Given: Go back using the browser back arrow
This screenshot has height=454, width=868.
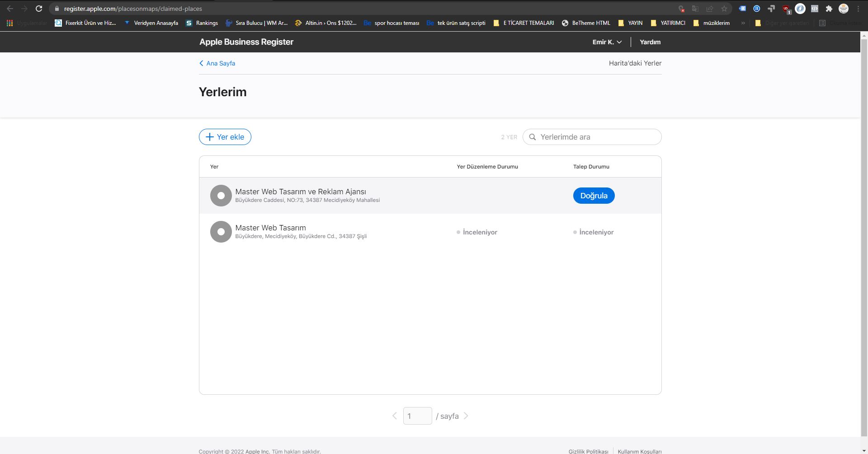Looking at the screenshot, I should (10, 9).
